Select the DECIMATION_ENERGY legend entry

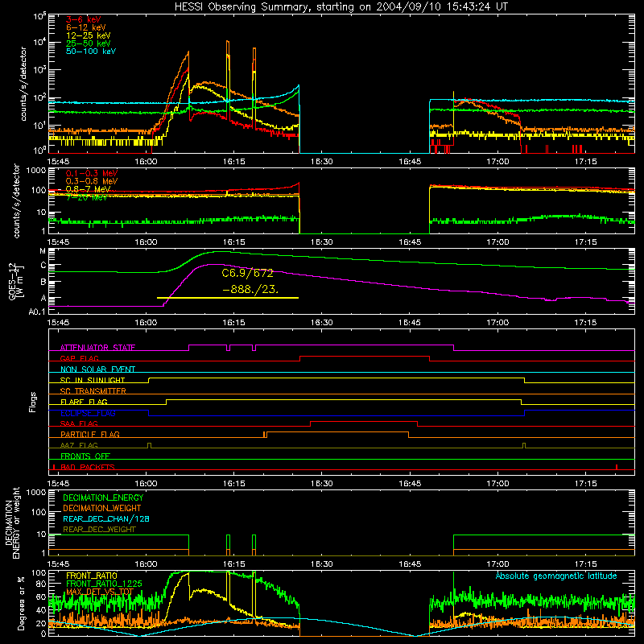tap(103, 497)
